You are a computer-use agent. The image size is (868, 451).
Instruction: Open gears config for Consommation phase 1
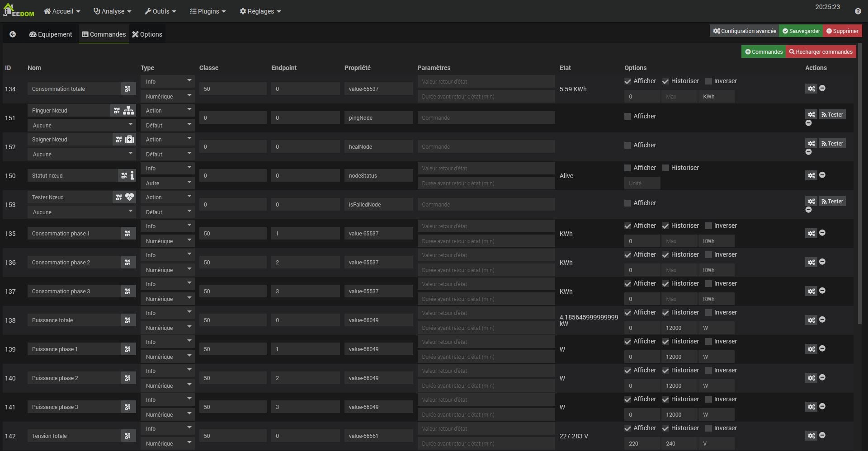pyautogui.click(x=811, y=233)
